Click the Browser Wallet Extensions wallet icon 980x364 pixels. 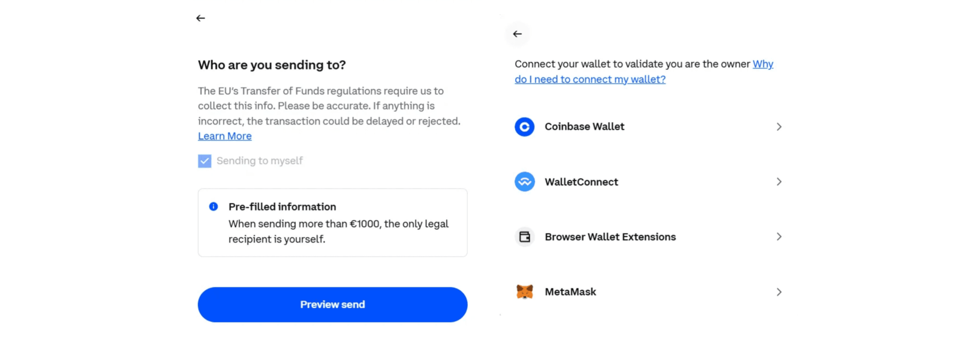point(524,237)
